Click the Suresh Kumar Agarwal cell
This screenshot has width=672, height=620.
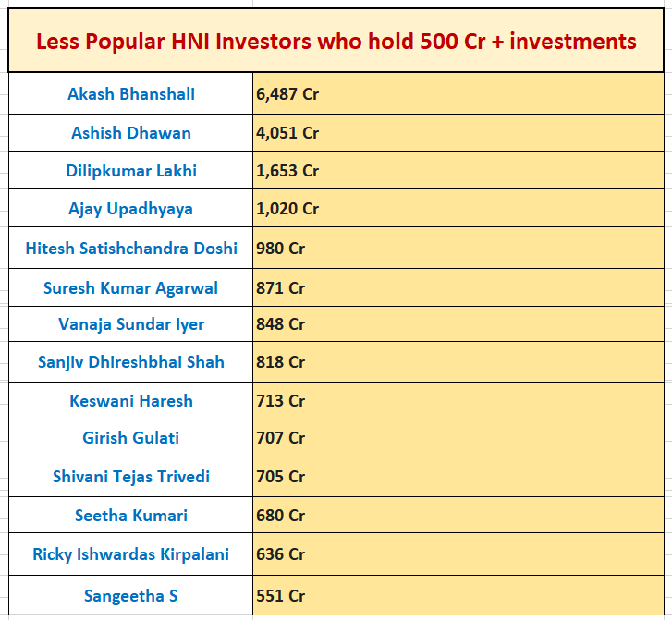[x=130, y=288]
